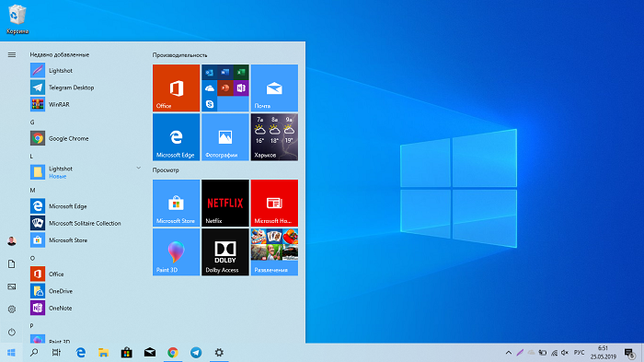Open the Фотографии photos tile
Viewport: 644px width, 362px height.
coord(225,137)
